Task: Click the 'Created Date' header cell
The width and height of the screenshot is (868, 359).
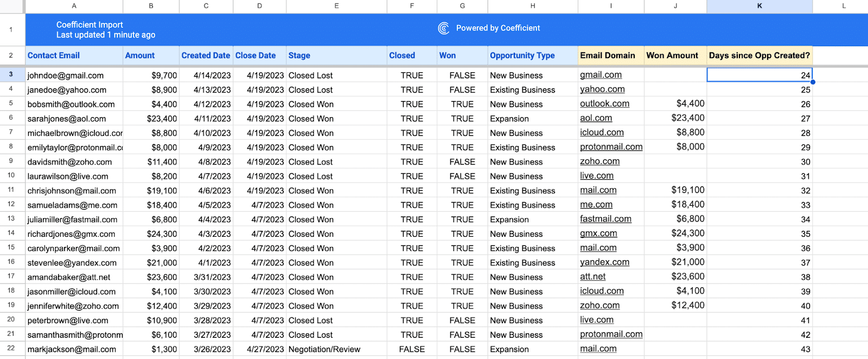Action: (206, 55)
